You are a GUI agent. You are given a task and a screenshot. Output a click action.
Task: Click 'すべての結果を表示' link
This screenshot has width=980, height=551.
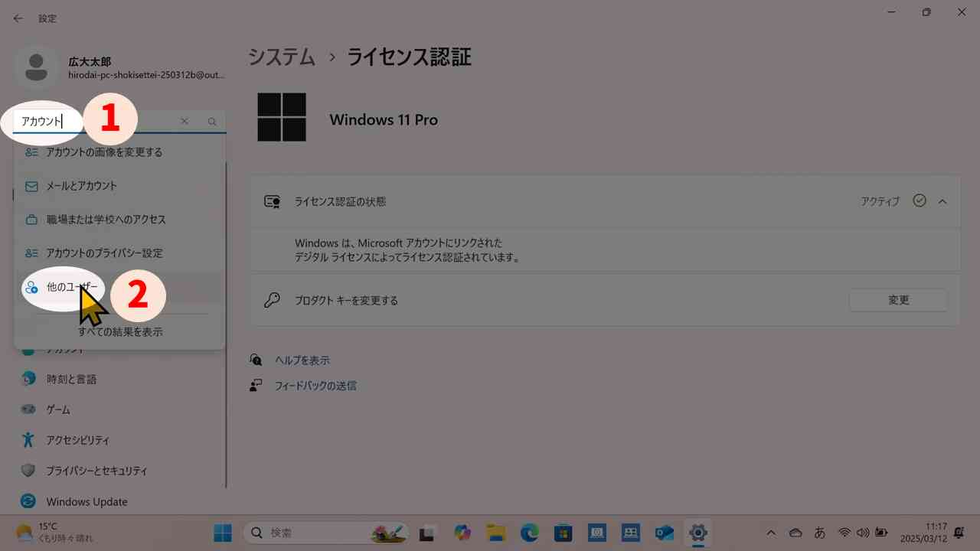pos(120,332)
